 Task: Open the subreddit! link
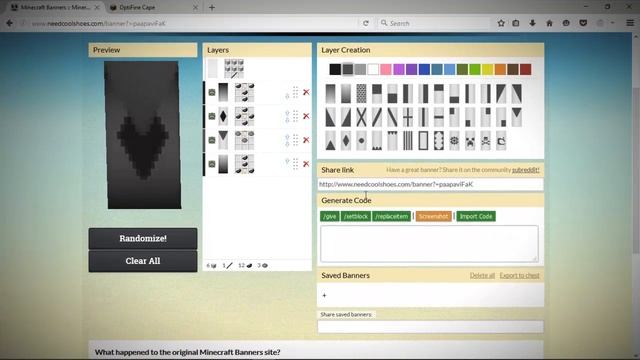tap(526, 170)
